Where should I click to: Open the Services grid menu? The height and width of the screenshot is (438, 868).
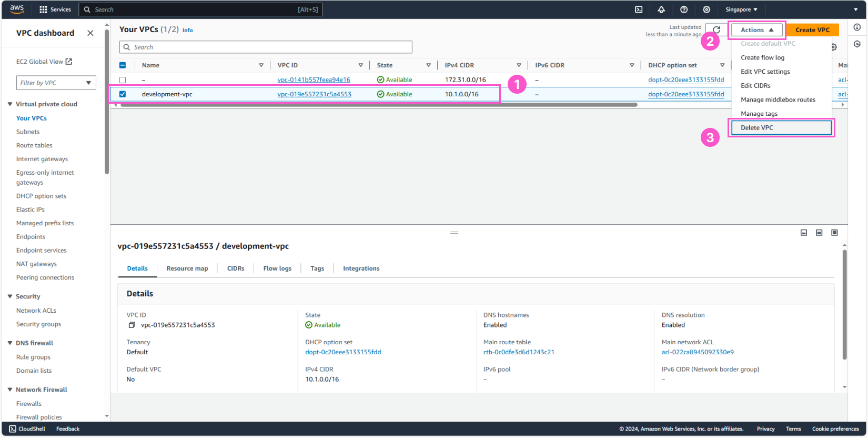(55, 9)
